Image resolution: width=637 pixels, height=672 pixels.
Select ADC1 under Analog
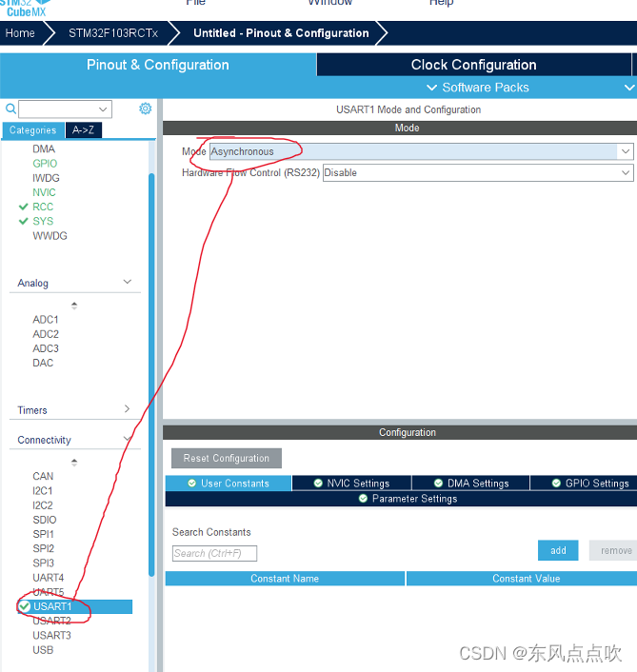click(46, 320)
